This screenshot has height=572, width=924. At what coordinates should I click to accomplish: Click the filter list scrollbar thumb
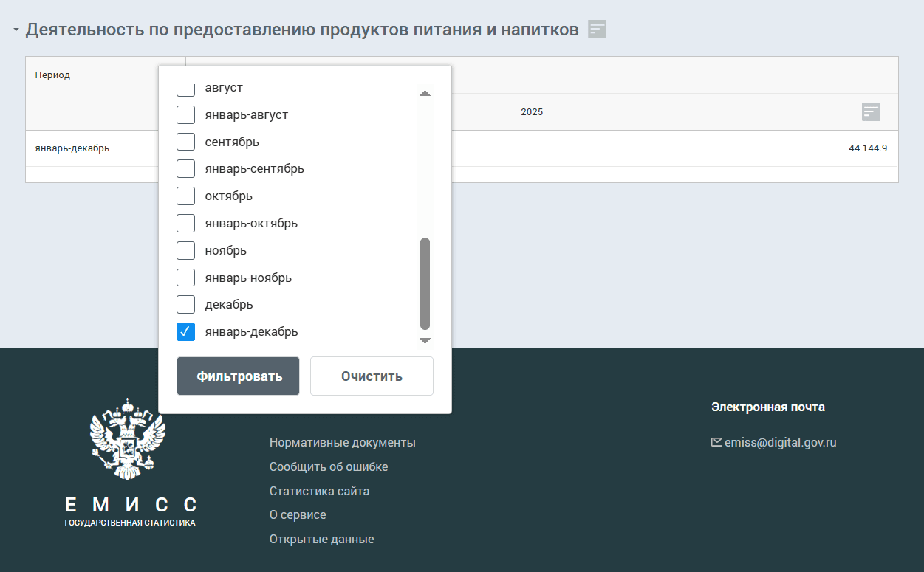[425, 283]
